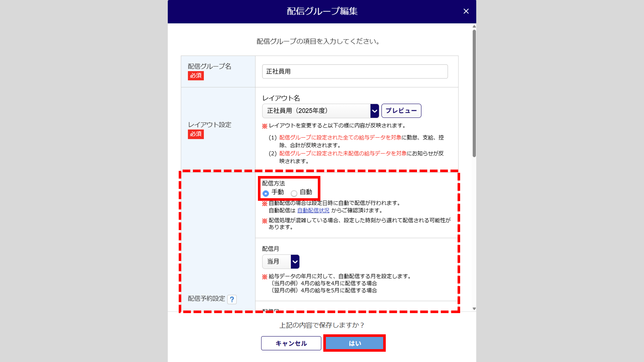Screen dimensions: 644x362
Task: Select the 自動 delivery method radio button
Action: tap(294, 193)
